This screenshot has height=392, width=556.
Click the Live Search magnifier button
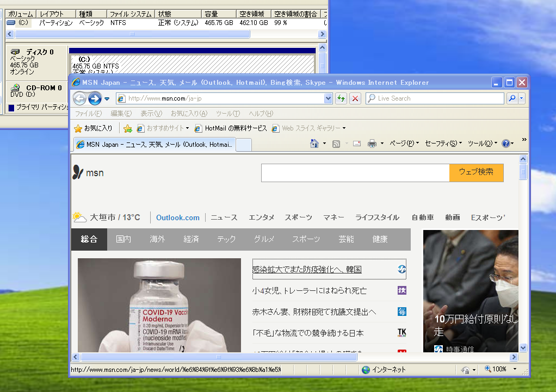click(512, 98)
